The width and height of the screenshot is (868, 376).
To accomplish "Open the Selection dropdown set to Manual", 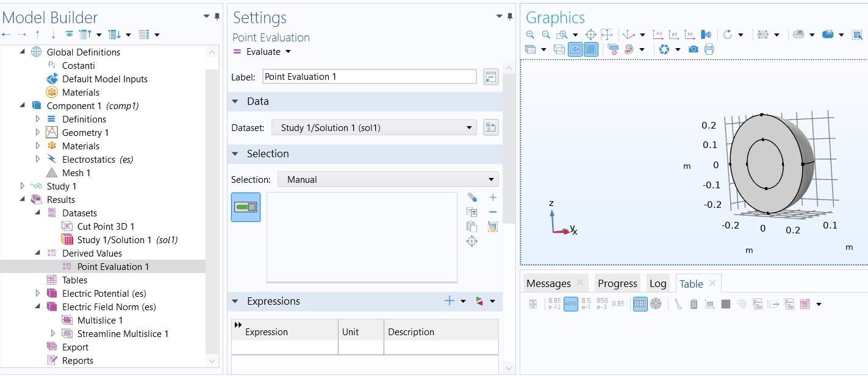I will tap(388, 180).
